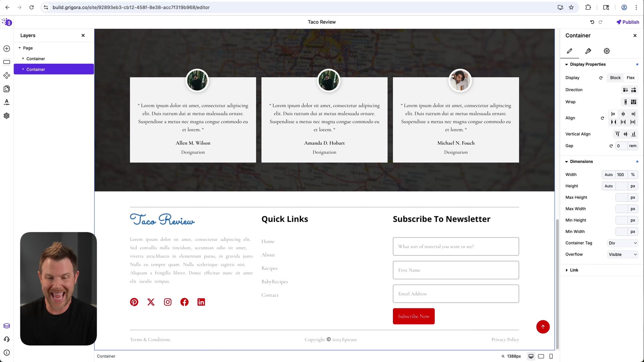Viewport: 644px width, 362px height.
Task: Open site settings gear in left sidebar
Action: pyautogui.click(x=7, y=116)
